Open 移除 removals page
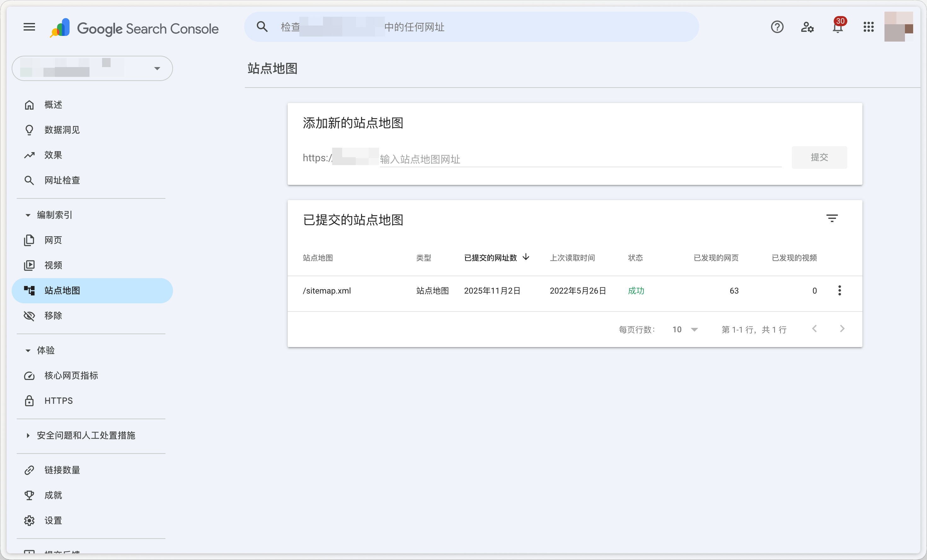Screen dimensions: 927x560 92,316
